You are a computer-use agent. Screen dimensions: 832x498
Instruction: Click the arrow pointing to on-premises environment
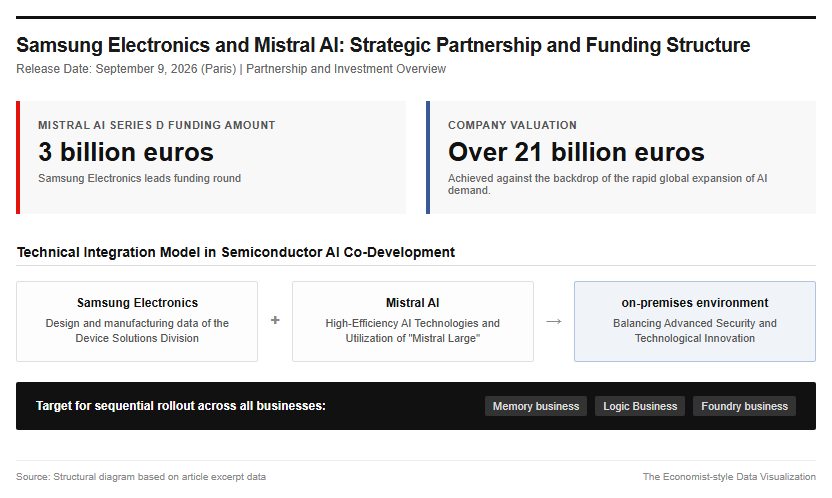click(x=553, y=321)
